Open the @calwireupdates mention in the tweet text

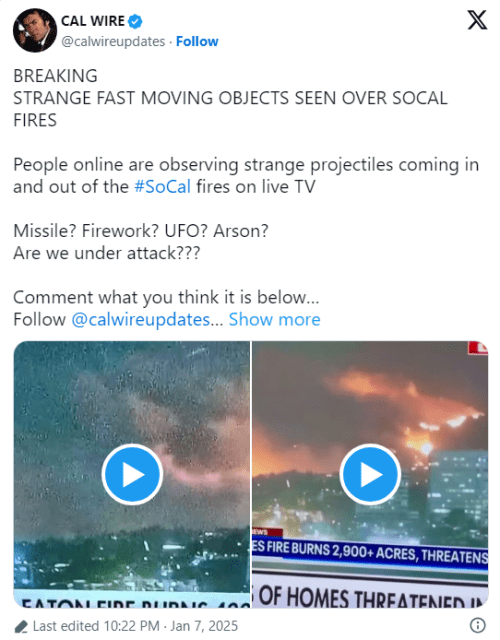[141, 319]
